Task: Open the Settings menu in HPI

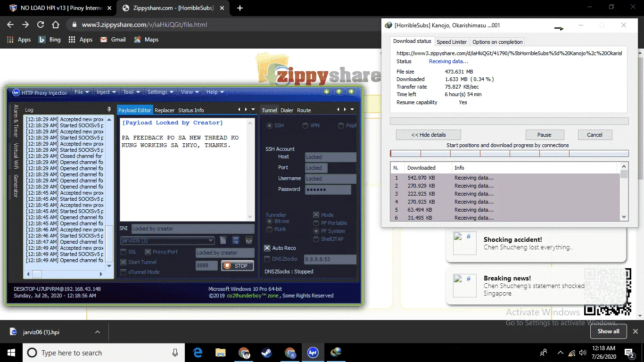Action: (160, 92)
